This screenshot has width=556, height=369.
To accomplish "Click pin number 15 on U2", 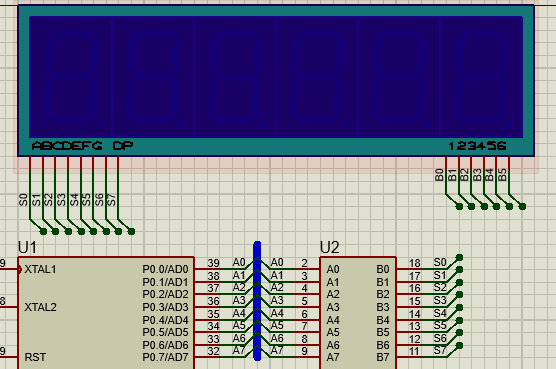I will [x=414, y=301].
